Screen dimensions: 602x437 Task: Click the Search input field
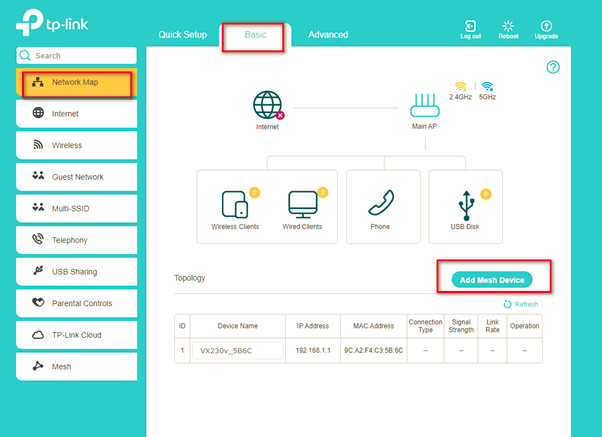(x=76, y=55)
